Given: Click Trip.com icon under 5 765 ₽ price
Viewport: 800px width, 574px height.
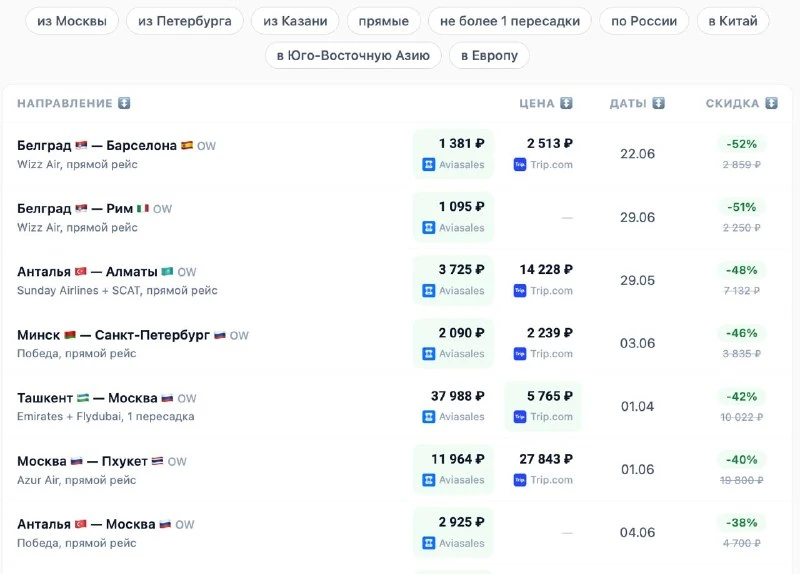Looking at the screenshot, I should coord(519,417).
